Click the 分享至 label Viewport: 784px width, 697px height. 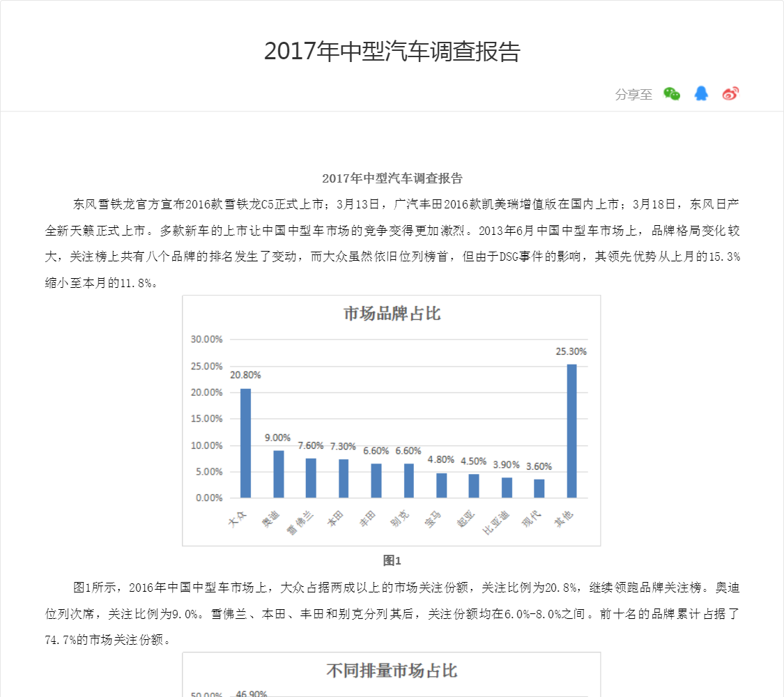tap(633, 95)
